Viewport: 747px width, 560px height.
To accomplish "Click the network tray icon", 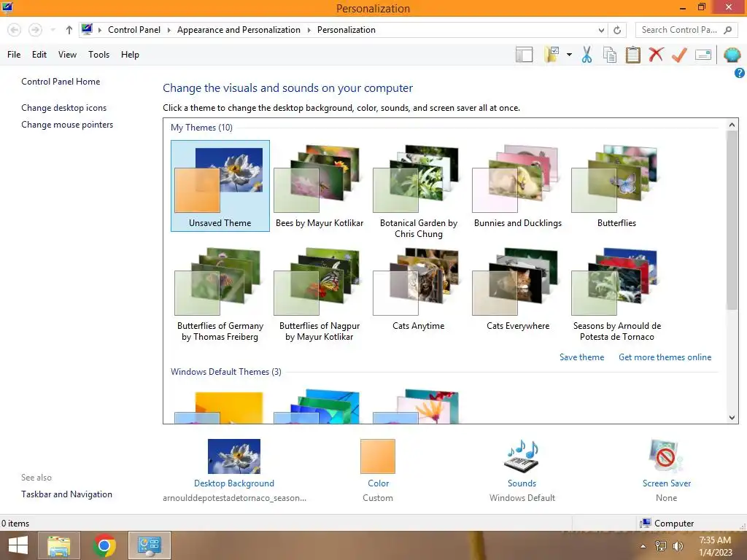I will 660,546.
